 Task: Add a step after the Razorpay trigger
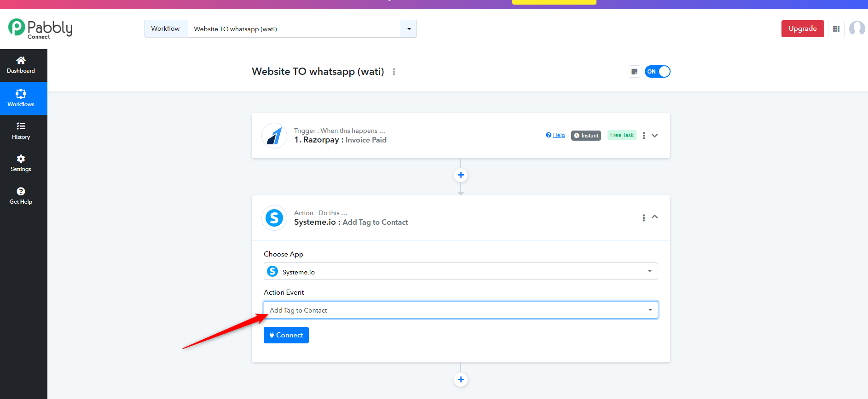[x=461, y=175]
